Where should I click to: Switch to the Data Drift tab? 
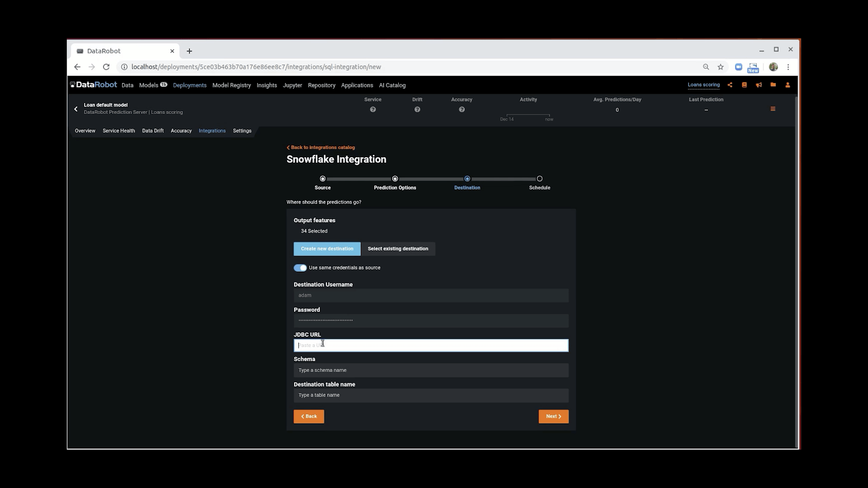[153, 131]
